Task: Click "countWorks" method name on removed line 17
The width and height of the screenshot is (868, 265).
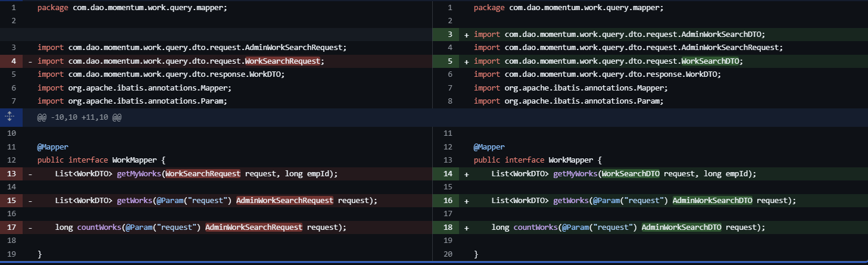Action: point(99,227)
